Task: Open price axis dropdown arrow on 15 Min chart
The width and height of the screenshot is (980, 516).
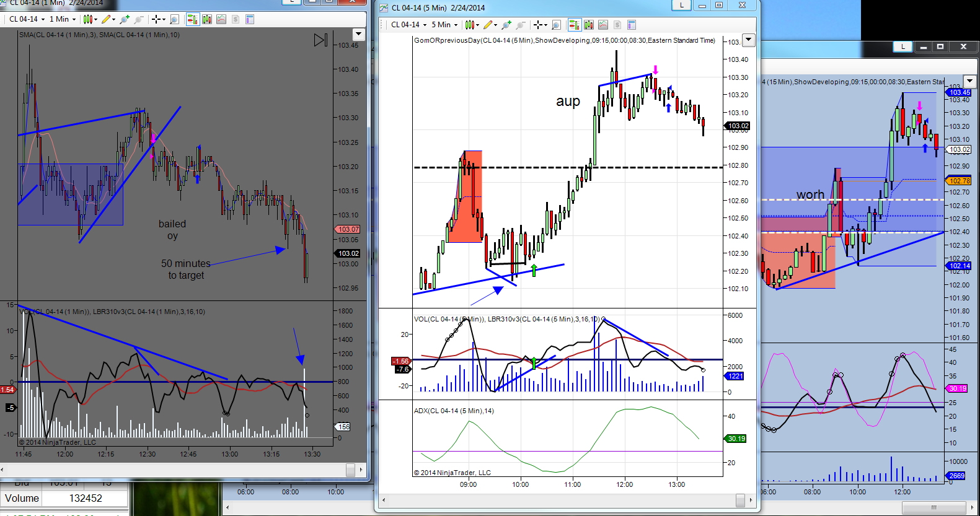Action: pos(970,81)
